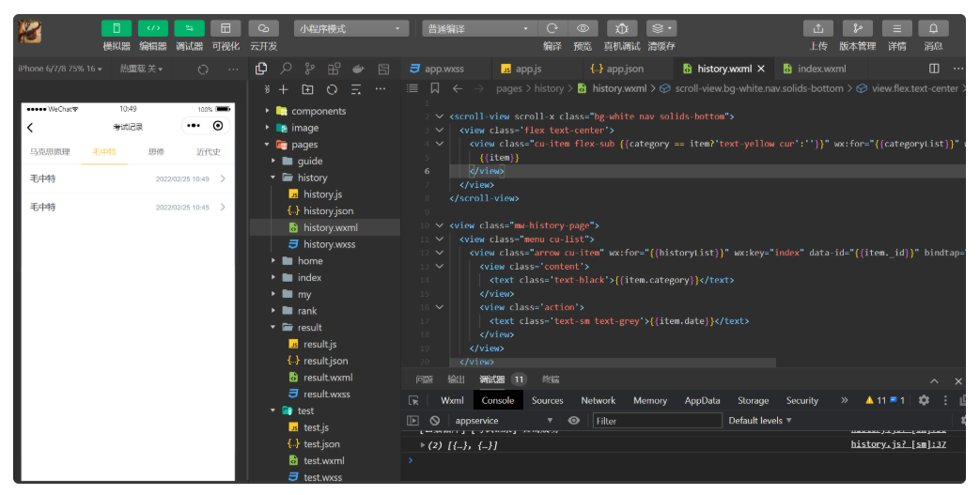980x495 pixels.
Task: Toggle the editor (编辑器) panel button
Action: pos(152,28)
